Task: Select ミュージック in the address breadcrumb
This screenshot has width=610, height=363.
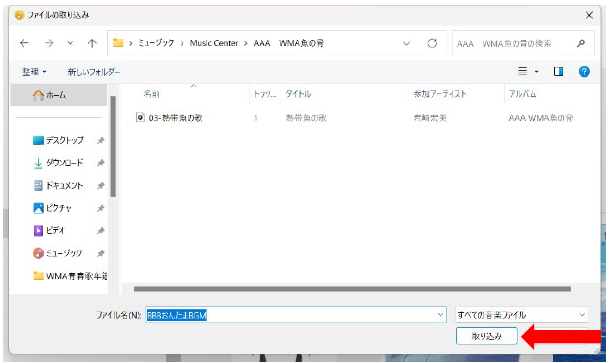Action: coord(156,43)
